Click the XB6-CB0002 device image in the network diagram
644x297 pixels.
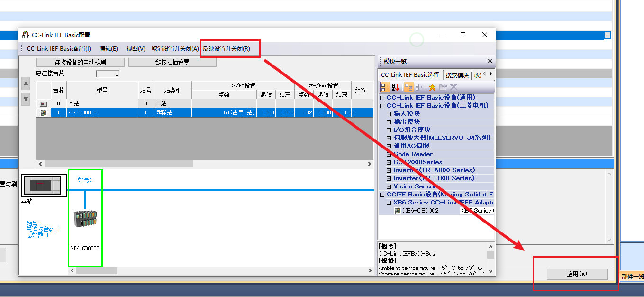86,219
